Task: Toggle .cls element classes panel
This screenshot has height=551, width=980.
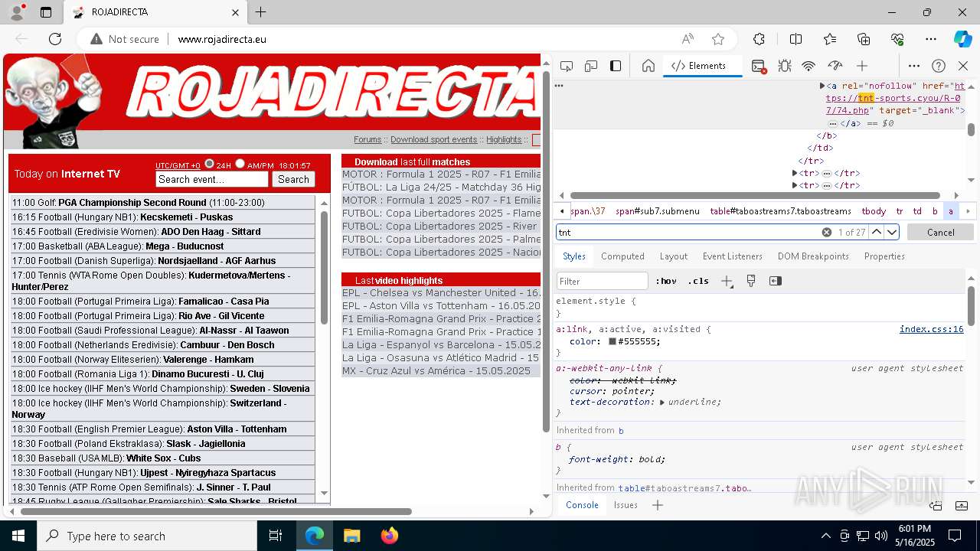Action: [x=698, y=281]
